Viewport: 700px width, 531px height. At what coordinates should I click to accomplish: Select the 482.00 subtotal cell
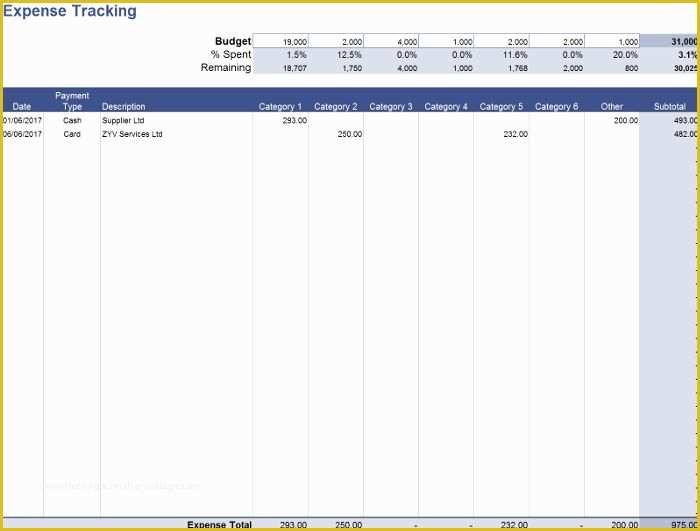click(685, 134)
